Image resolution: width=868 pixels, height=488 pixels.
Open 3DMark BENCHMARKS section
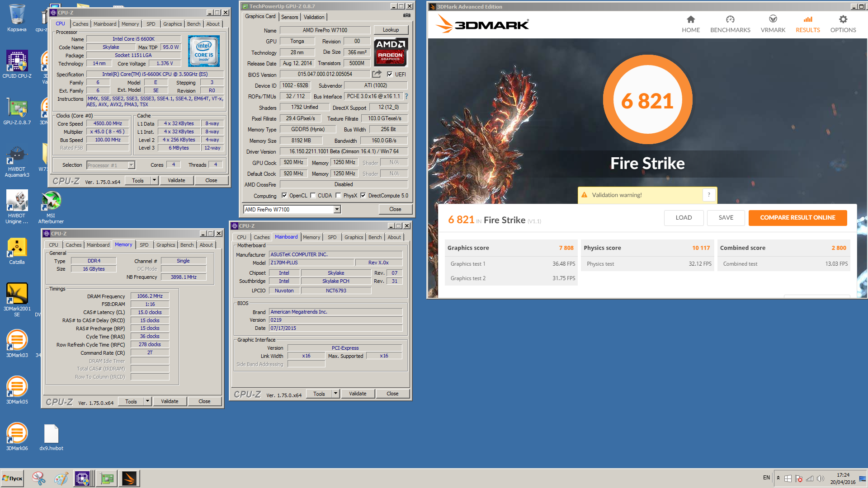click(x=730, y=24)
